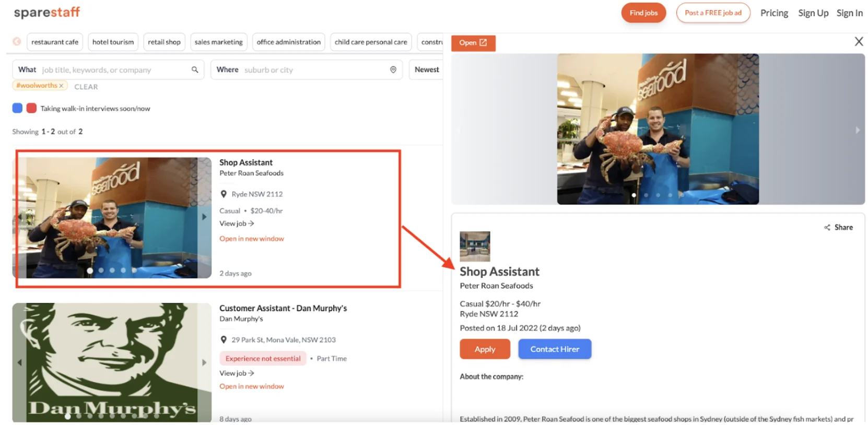Go to next photo in detail panel carousel
Viewport: 868px width, 425px height.
(x=857, y=130)
